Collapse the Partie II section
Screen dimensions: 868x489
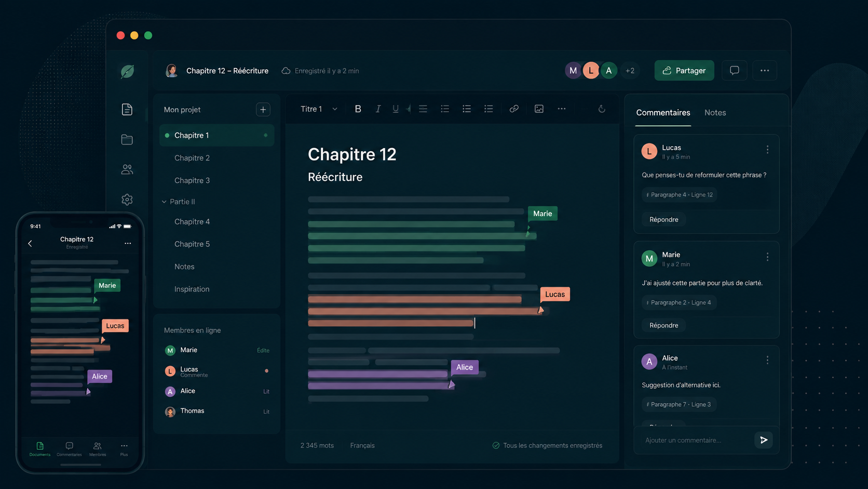[x=164, y=202]
